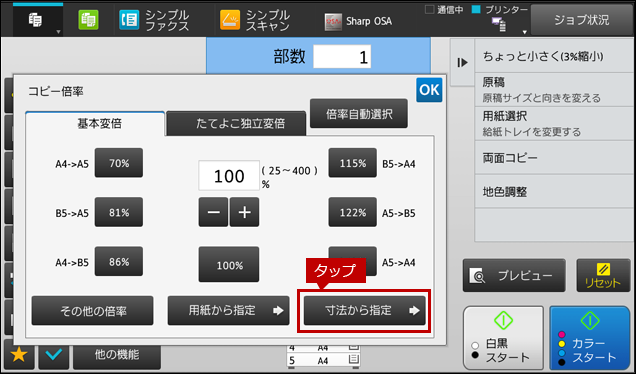Select ちょっと小さく(3%縮小) option

(555, 56)
